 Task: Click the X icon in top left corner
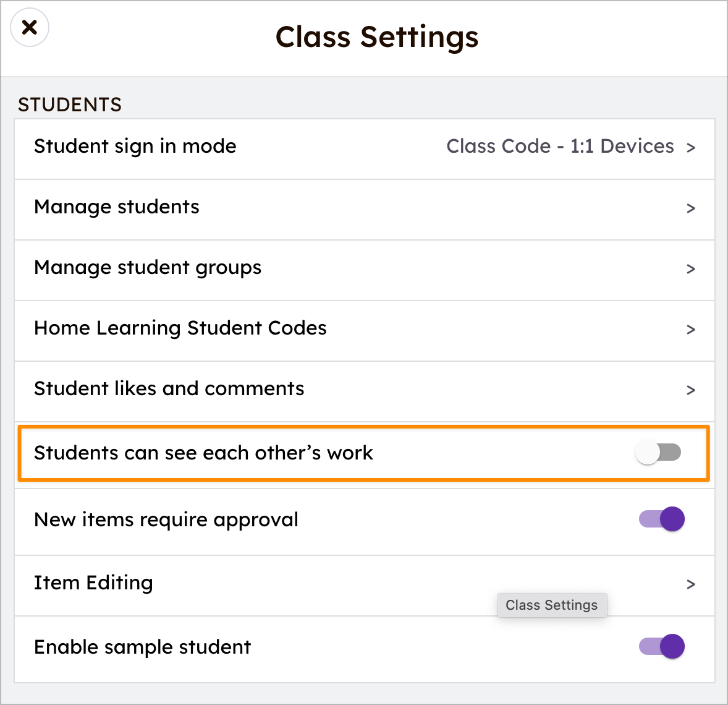click(29, 27)
